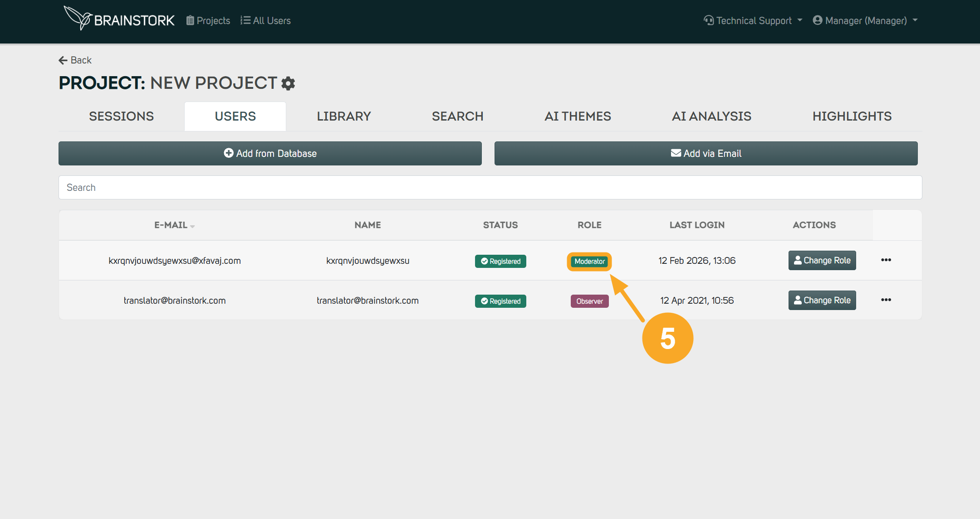
Task: Click Add from Database button
Action: pyautogui.click(x=270, y=153)
